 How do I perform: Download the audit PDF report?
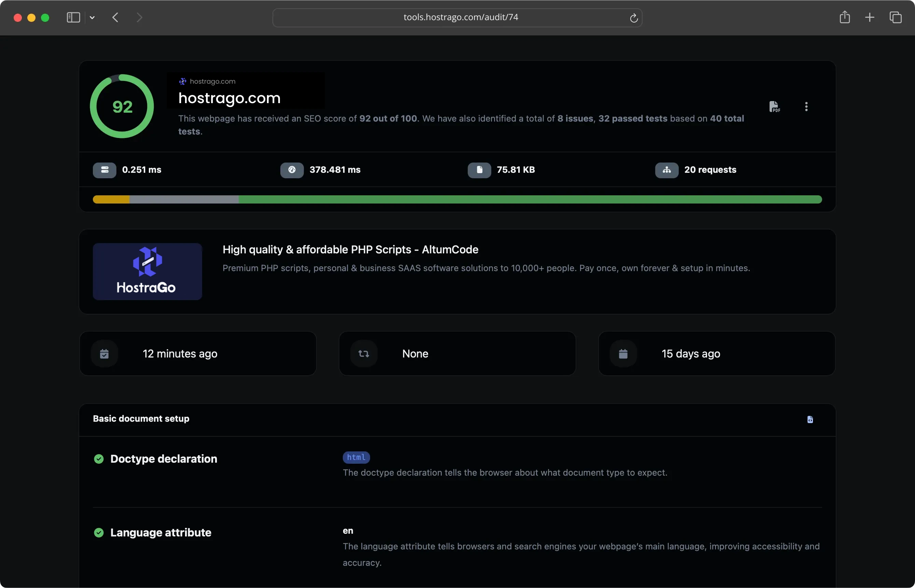(x=774, y=107)
